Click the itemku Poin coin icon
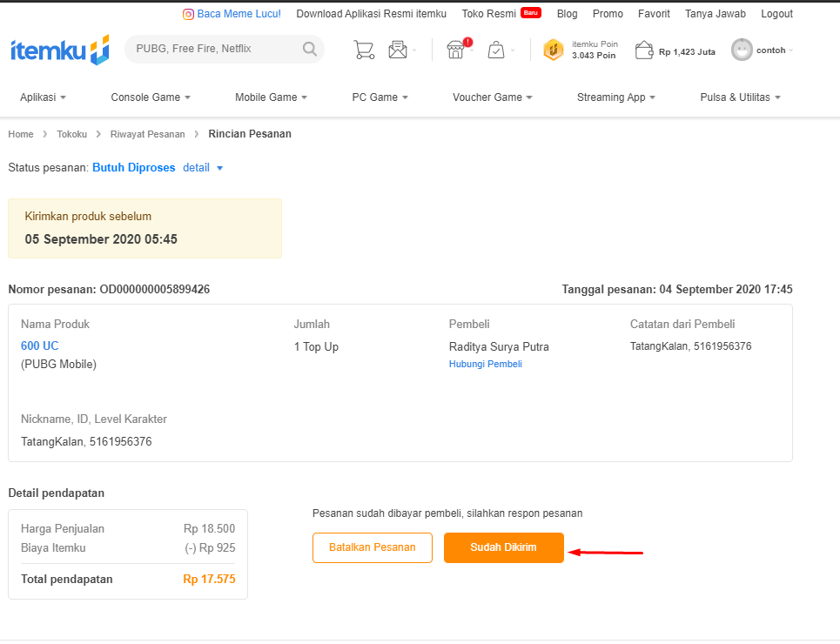Viewport: 840px width, 644px height. 554,50
